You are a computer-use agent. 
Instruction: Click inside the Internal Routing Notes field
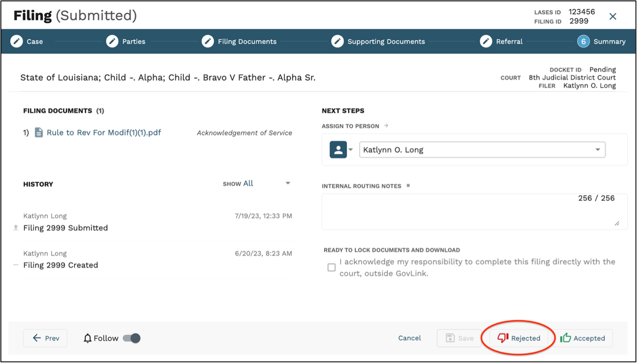tap(474, 212)
